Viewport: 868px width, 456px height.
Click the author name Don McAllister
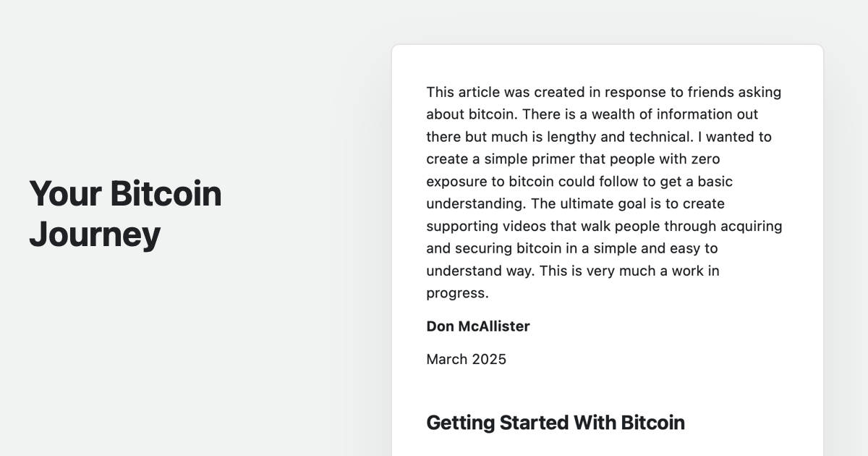click(477, 326)
